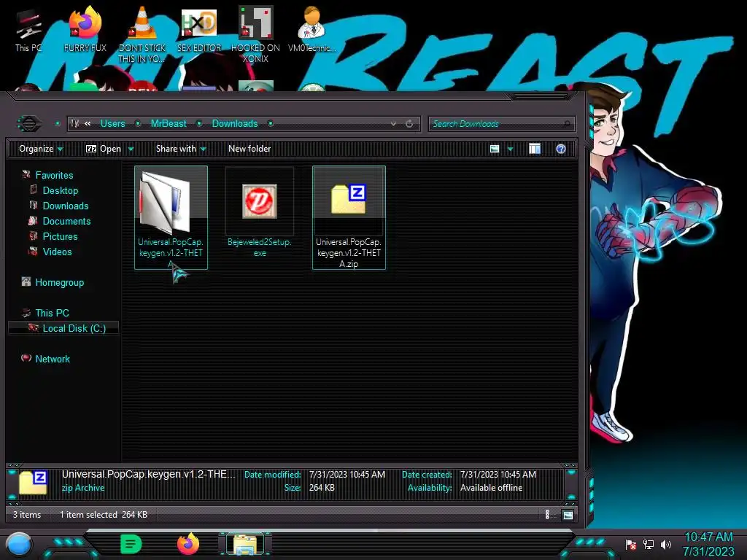This screenshot has height=560, width=747.
Task: Open the Xonix game desktop shortcut
Action: tap(255, 34)
